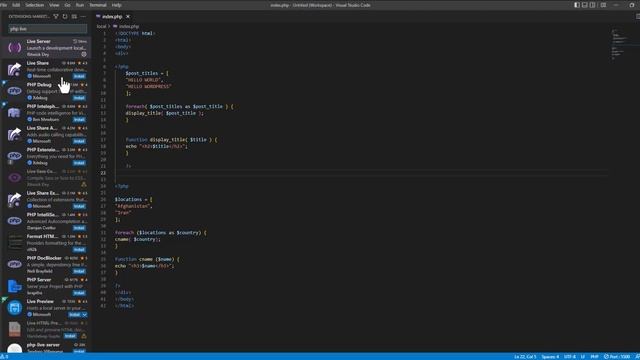
Task: Focus the extensions search box 'php live'
Action: (48, 29)
